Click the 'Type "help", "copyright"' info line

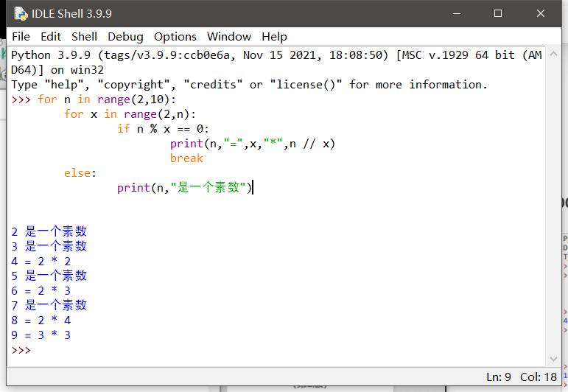249,85
